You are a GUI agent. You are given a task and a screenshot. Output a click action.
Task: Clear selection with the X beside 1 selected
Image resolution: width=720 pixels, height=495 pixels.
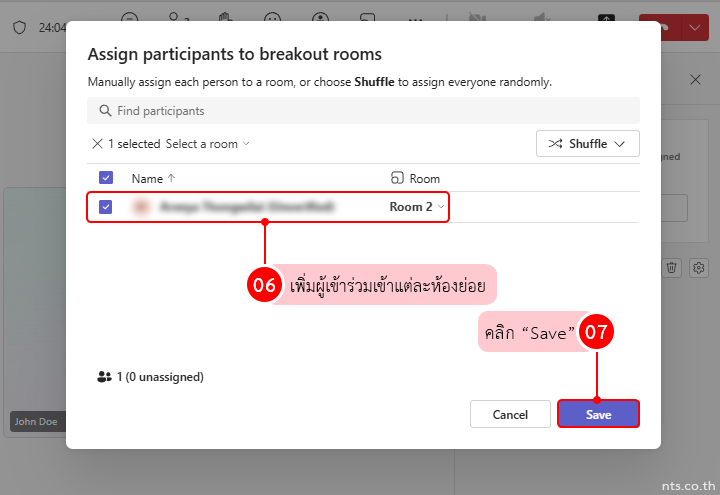click(97, 144)
